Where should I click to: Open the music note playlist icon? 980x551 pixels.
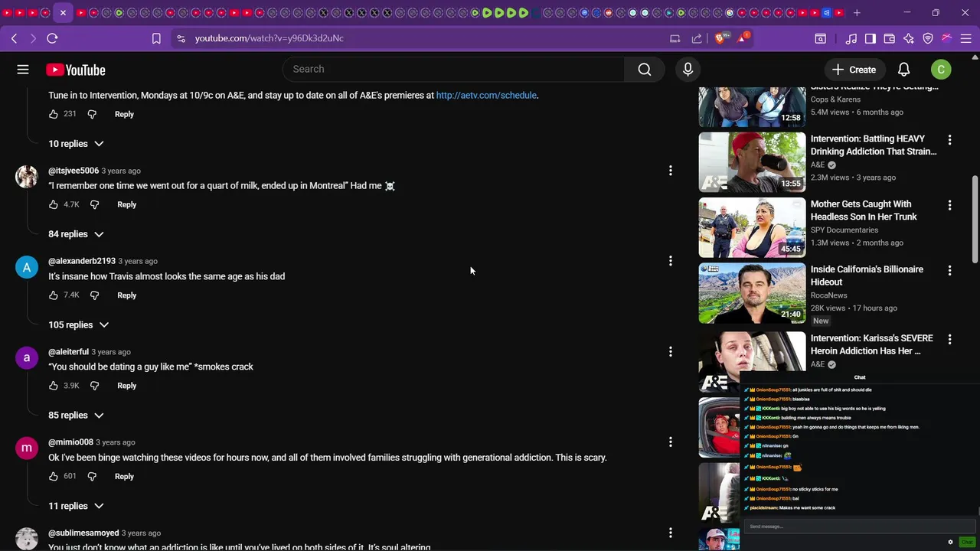pos(851,38)
